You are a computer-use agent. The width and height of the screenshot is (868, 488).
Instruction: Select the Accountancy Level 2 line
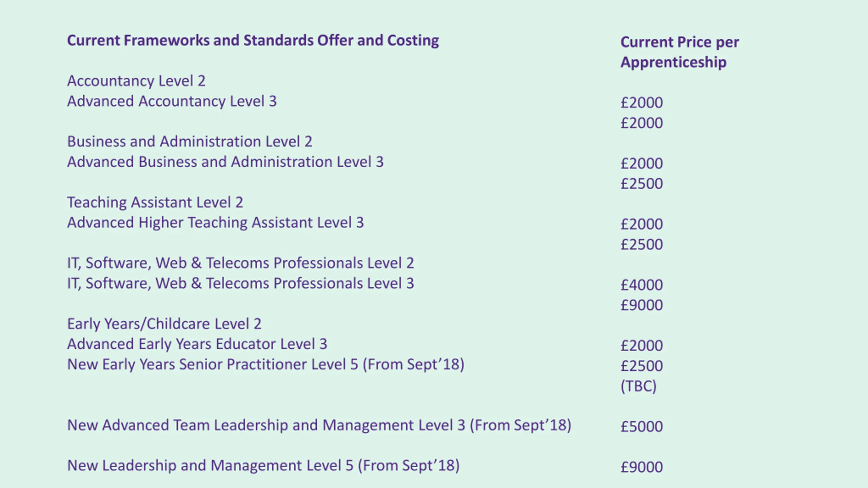coord(136,81)
